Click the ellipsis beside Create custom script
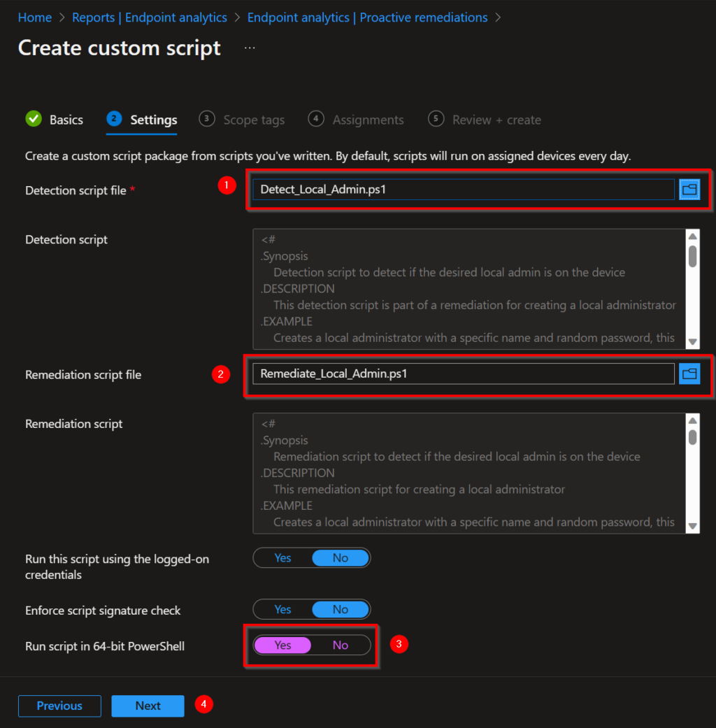This screenshot has height=728, width=716. click(249, 48)
